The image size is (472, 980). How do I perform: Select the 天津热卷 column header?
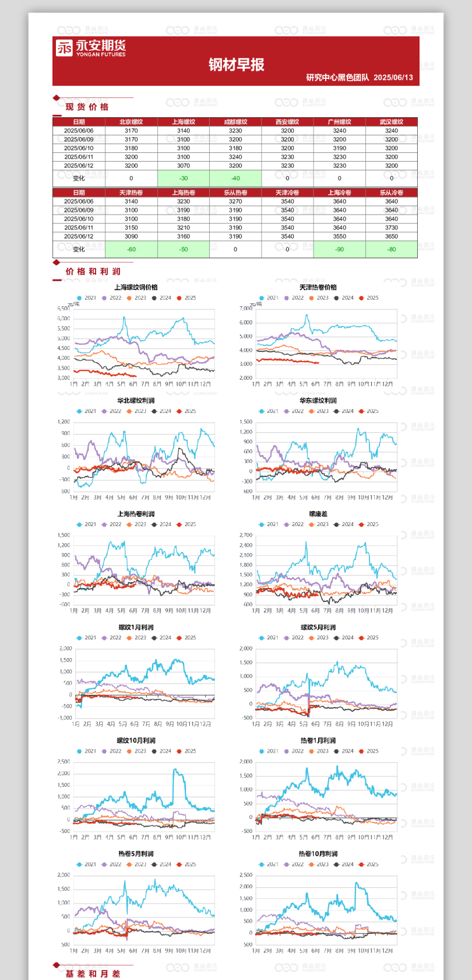[131, 192]
